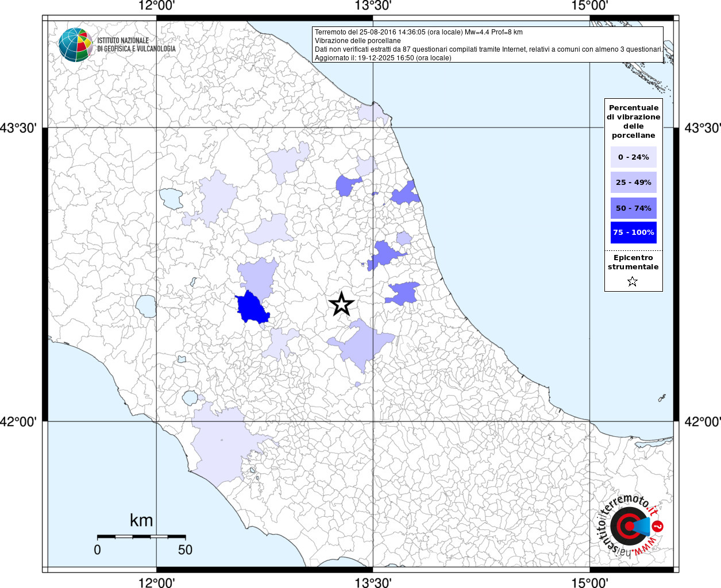Click the black epicenter star on the map
The image size is (721, 588).
[x=341, y=304]
